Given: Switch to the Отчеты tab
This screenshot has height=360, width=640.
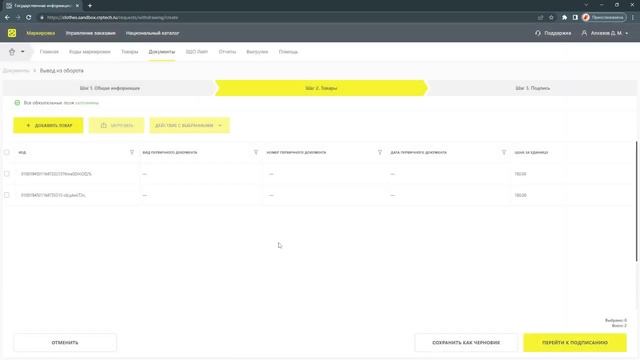Looking at the screenshot, I should (227, 52).
